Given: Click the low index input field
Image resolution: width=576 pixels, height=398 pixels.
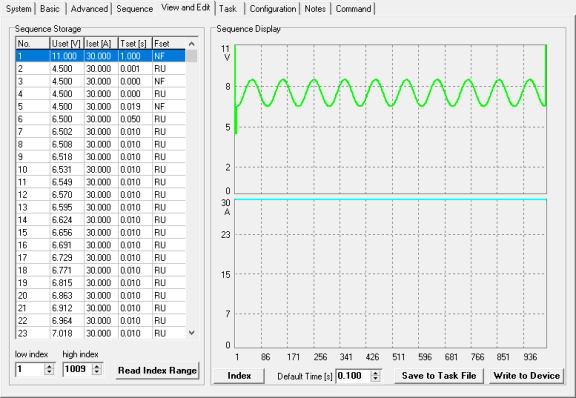Looking at the screenshot, I should (30, 369).
